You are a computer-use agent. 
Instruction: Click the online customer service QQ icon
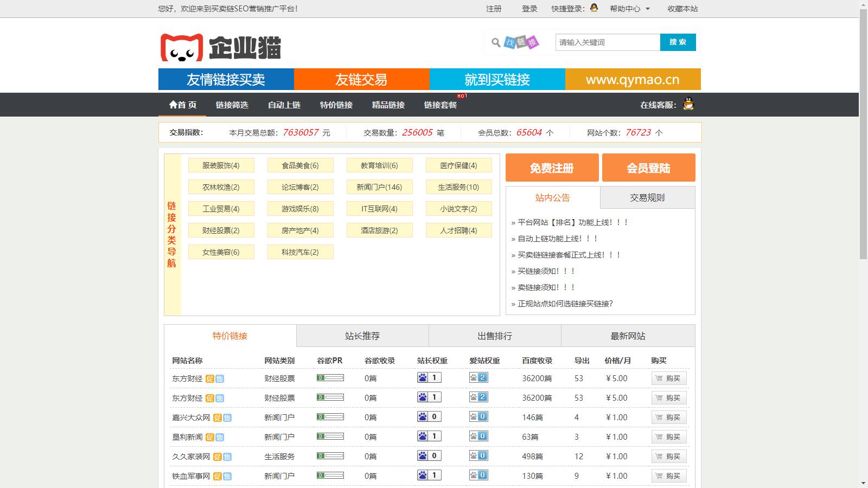(688, 104)
